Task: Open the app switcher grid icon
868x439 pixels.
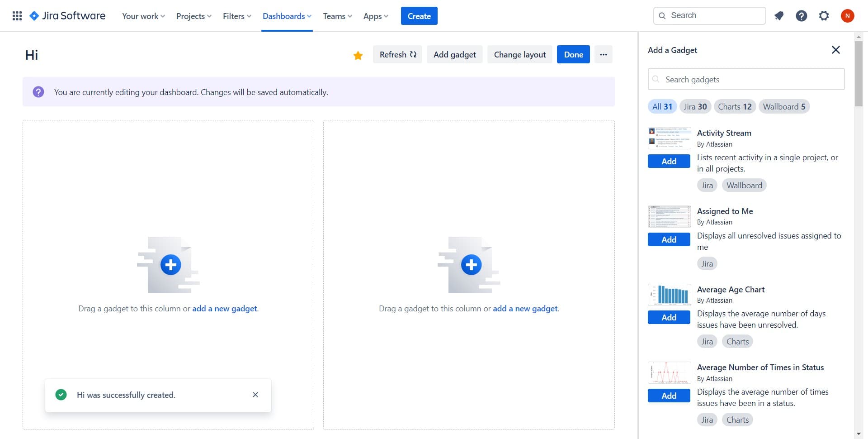Action: (x=17, y=16)
